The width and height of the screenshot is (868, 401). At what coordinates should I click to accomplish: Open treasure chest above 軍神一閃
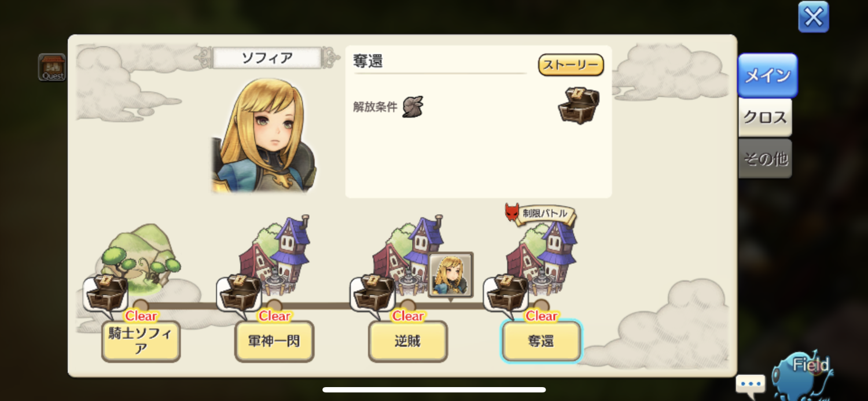point(240,293)
